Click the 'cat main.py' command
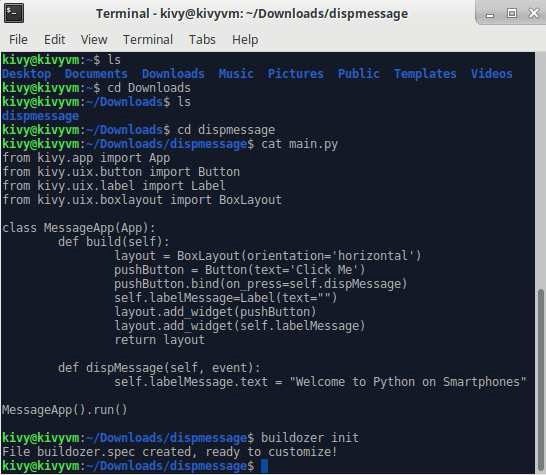546x475 pixels. [x=299, y=144]
